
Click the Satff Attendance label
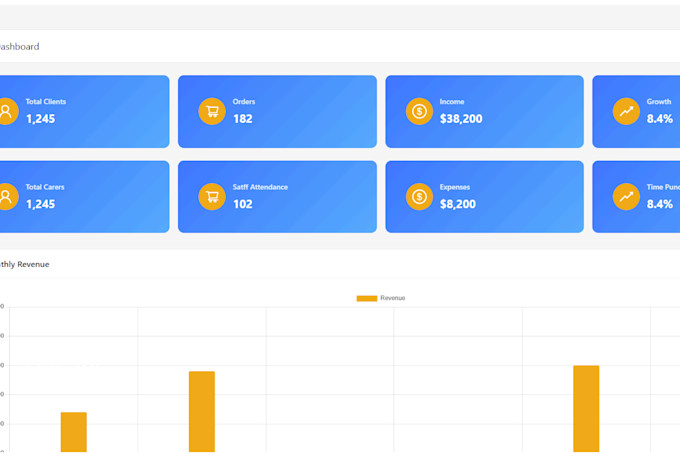click(260, 187)
